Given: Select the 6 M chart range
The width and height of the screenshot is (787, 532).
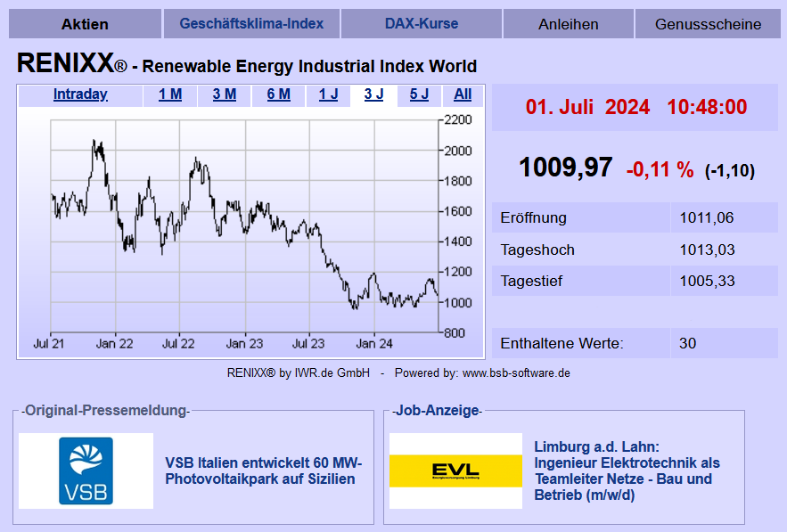Looking at the screenshot, I should (279, 94).
